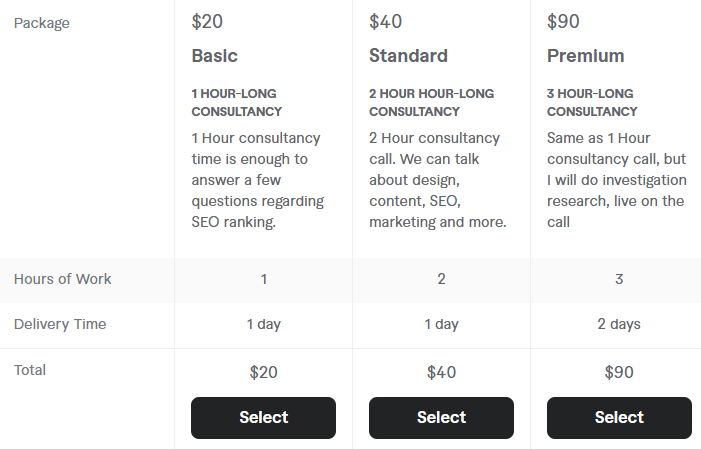Click the Package row label
Viewport: 701px width, 449px height.
click(x=42, y=23)
